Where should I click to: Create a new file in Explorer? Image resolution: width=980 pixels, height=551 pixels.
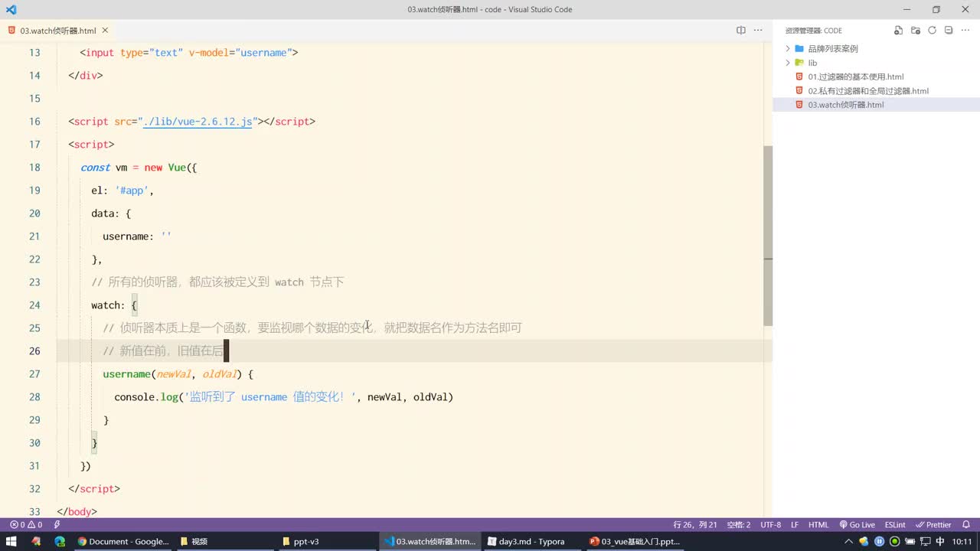tap(899, 31)
